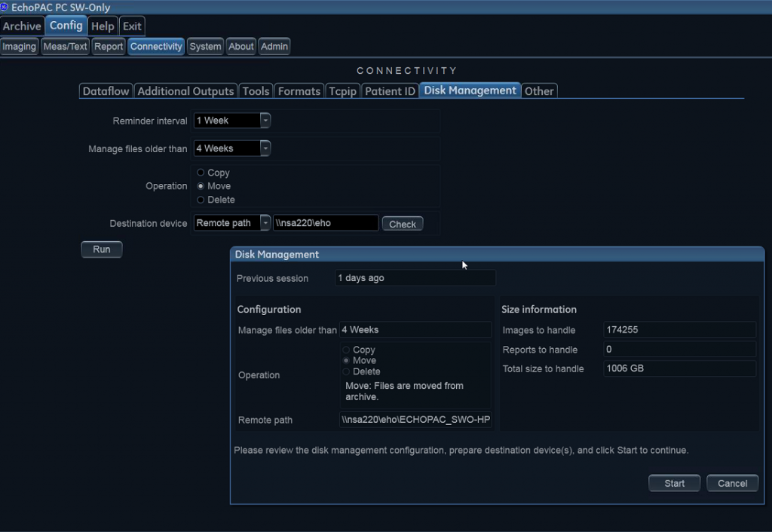This screenshot has height=532, width=772.
Task: Click the 'Destination device' label
Action: (x=149, y=224)
